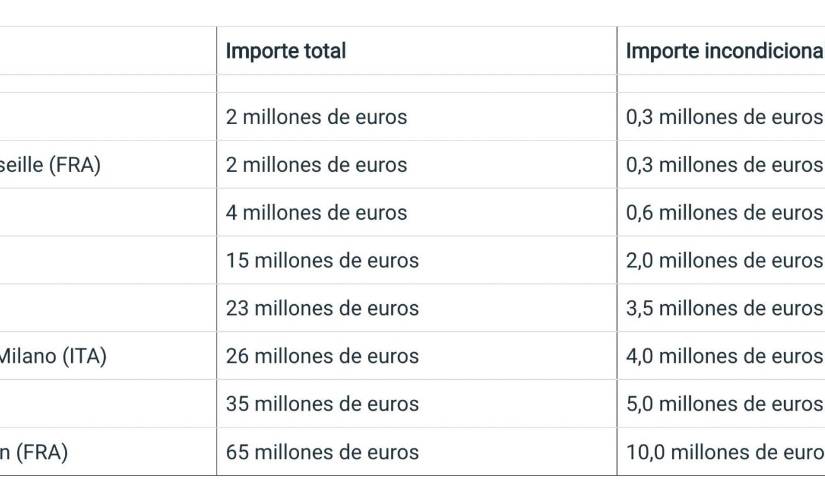Click the "23 millones de euros" cell

[322, 309]
